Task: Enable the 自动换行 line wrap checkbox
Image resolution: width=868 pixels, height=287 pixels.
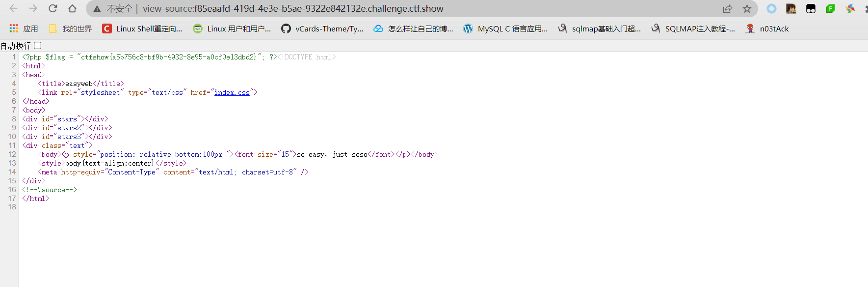Action: pyautogui.click(x=38, y=45)
